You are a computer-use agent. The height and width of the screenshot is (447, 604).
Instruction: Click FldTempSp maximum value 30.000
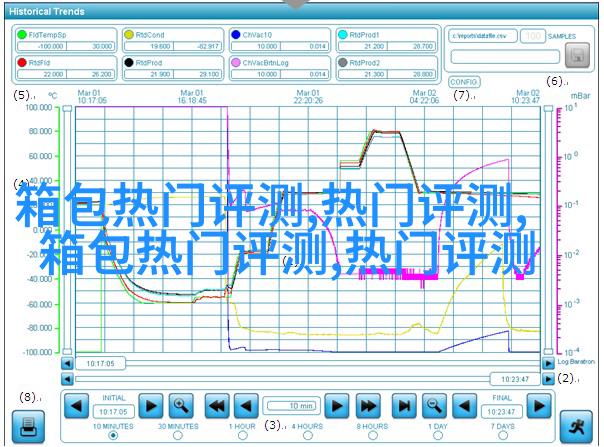[x=91, y=46]
